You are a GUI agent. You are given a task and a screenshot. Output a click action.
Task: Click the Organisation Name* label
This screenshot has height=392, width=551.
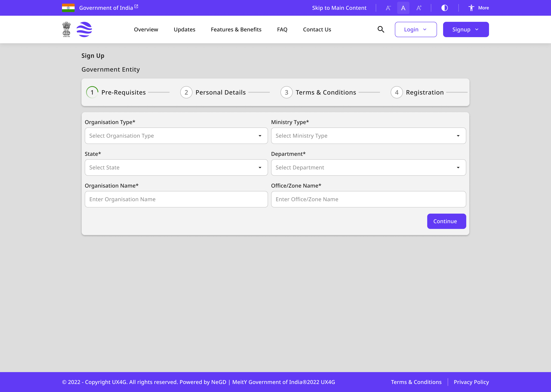pos(112,186)
